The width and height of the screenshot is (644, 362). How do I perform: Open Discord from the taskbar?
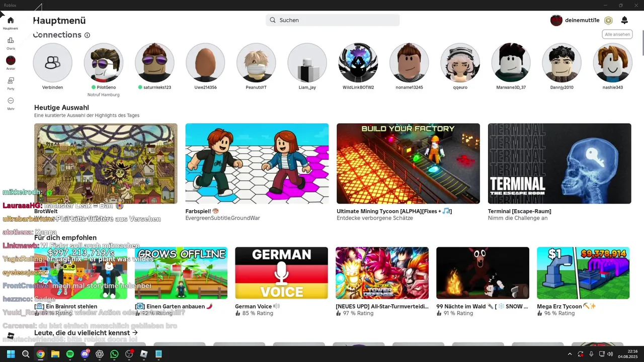pyautogui.click(x=85, y=354)
